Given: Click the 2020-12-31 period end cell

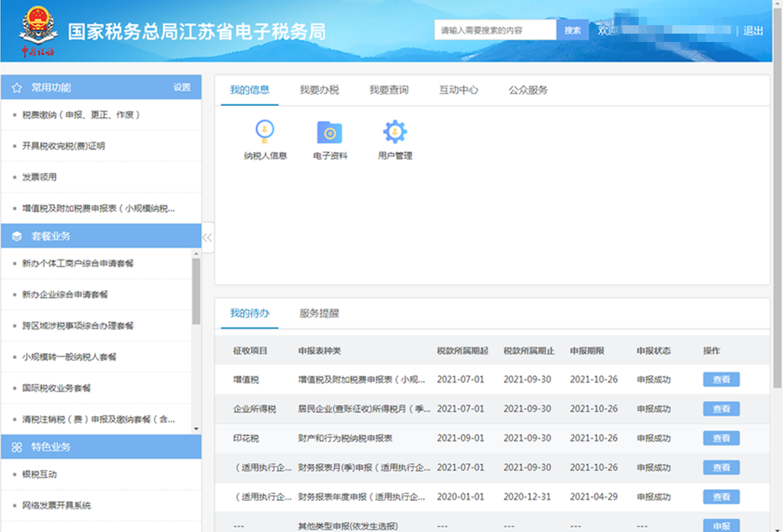Looking at the screenshot, I should tap(527, 497).
